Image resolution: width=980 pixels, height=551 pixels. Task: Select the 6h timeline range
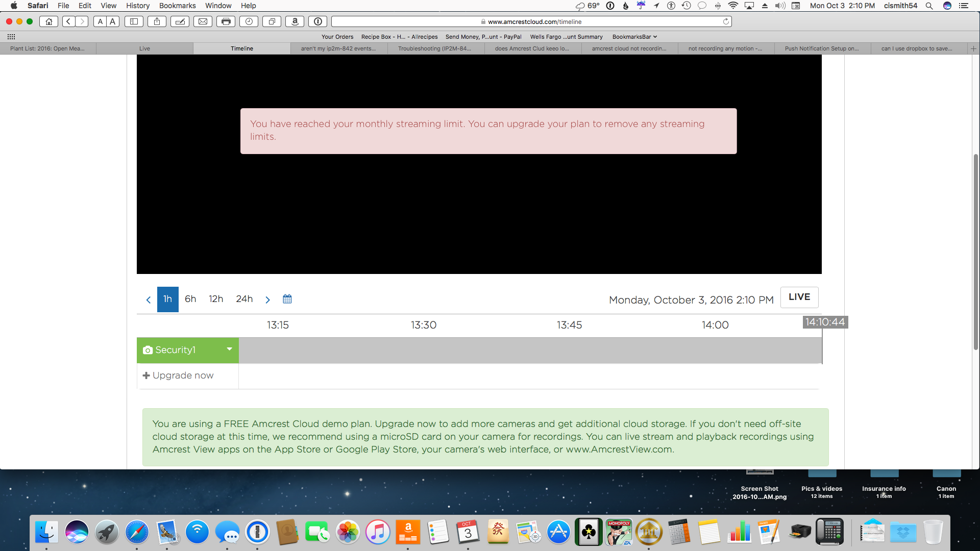pos(190,299)
